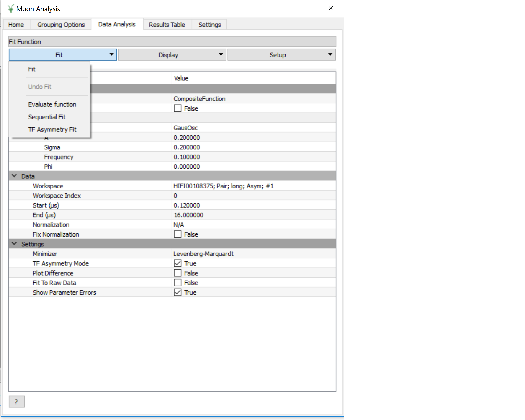Enable the Fit To Raw Data checkbox
This screenshot has width=525, height=420.
click(x=178, y=283)
